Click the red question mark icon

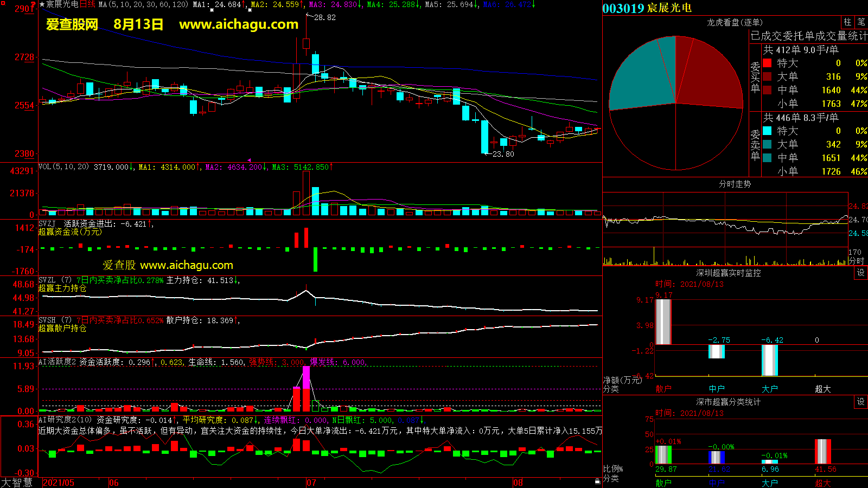coord(33,4)
